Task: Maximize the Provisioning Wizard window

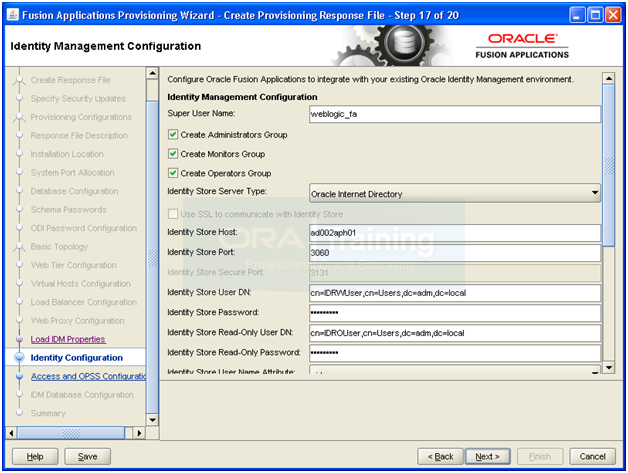Action: point(595,15)
